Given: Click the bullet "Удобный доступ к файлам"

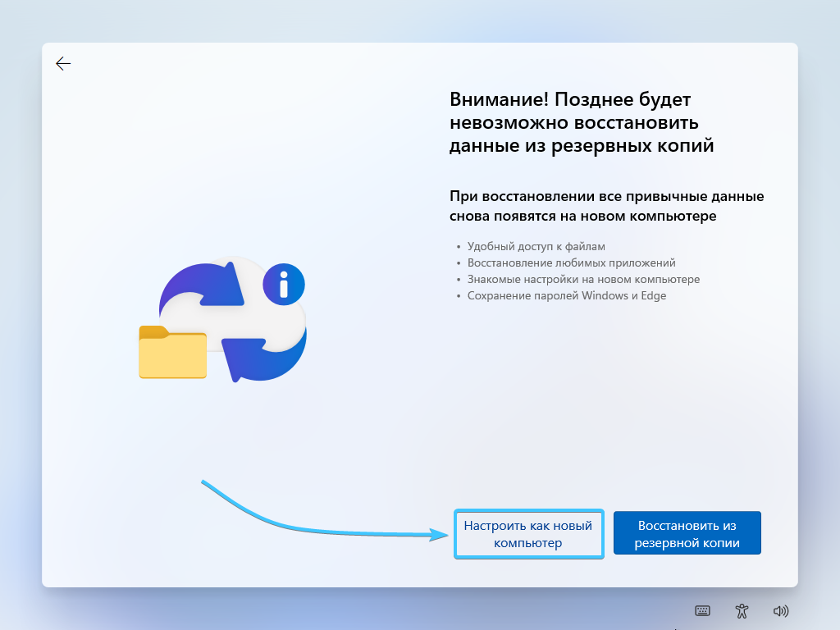Looking at the screenshot, I should (x=536, y=246).
